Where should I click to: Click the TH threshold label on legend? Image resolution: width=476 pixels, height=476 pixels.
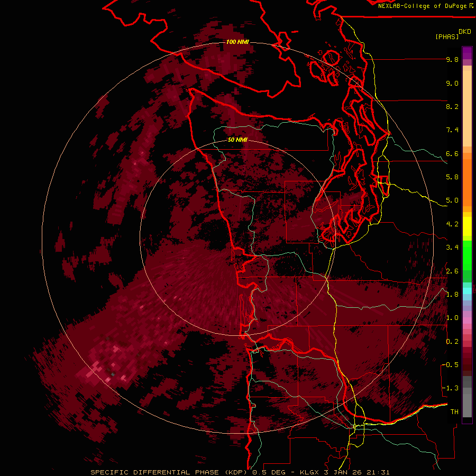click(454, 412)
